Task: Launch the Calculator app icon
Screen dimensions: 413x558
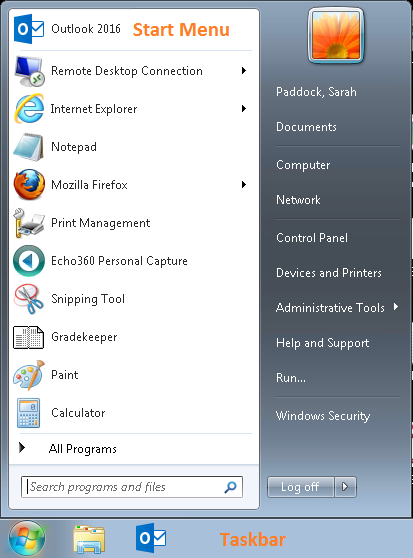Action: pos(28,413)
